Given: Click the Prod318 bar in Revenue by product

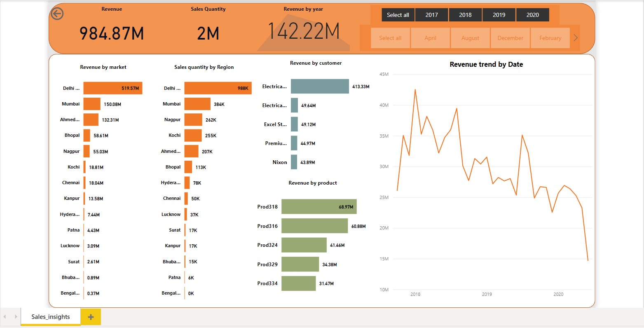Looking at the screenshot, I should (x=318, y=206).
